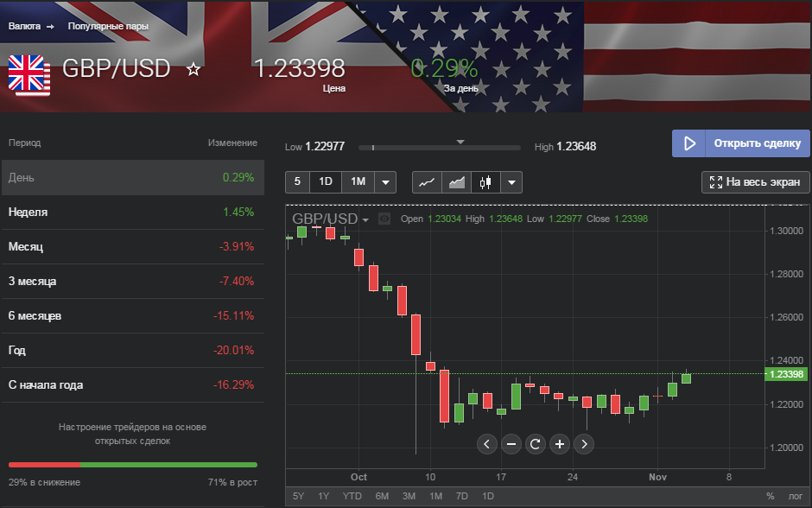Toggle percent scale on chart

pyautogui.click(x=770, y=496)
